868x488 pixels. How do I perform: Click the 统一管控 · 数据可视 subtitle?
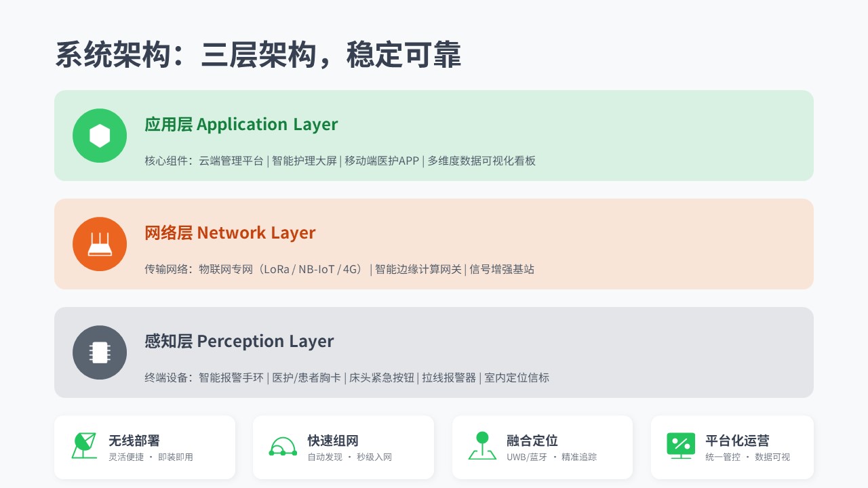(x=747, y=457)
